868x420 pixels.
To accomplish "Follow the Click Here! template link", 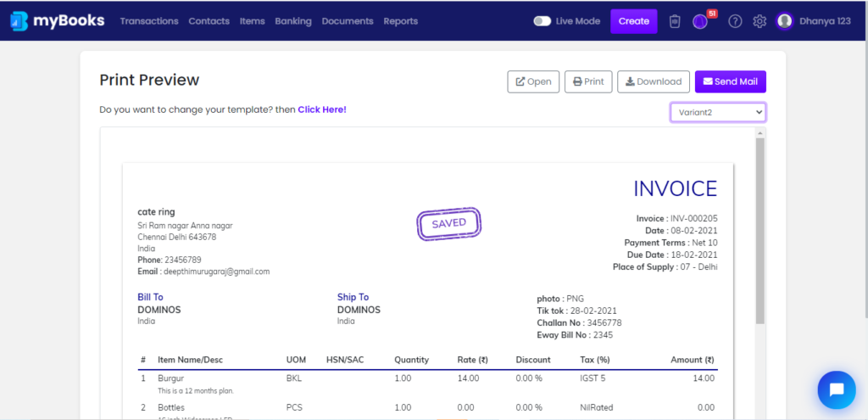I will click(x=322, y=109).
